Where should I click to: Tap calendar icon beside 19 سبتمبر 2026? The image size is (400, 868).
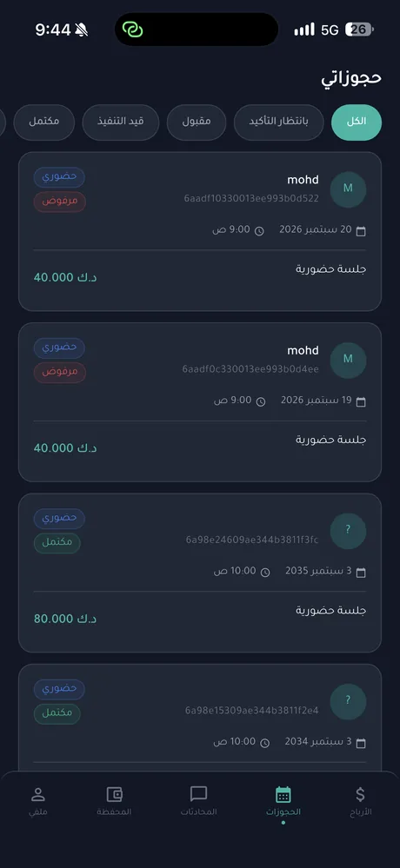tap(361, 402)
